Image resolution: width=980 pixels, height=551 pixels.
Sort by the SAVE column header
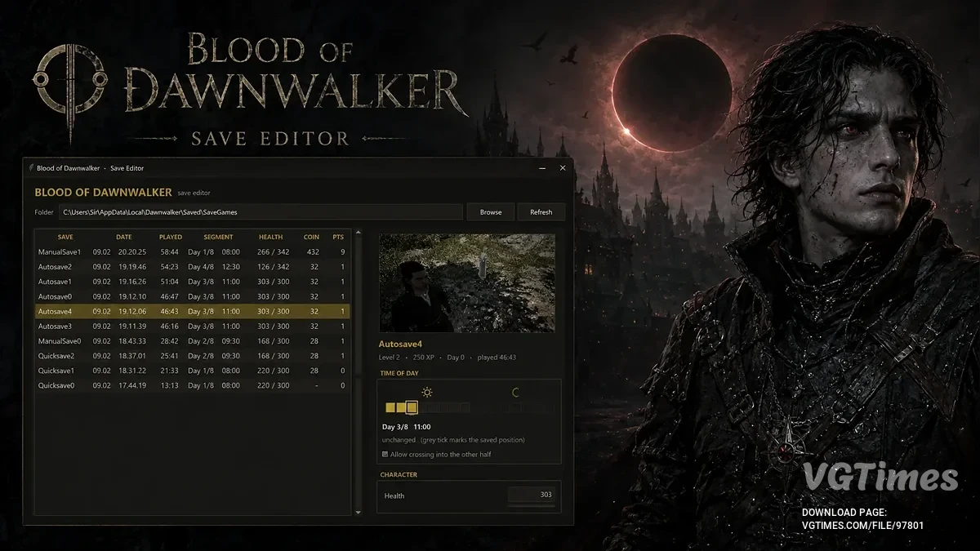65,237
